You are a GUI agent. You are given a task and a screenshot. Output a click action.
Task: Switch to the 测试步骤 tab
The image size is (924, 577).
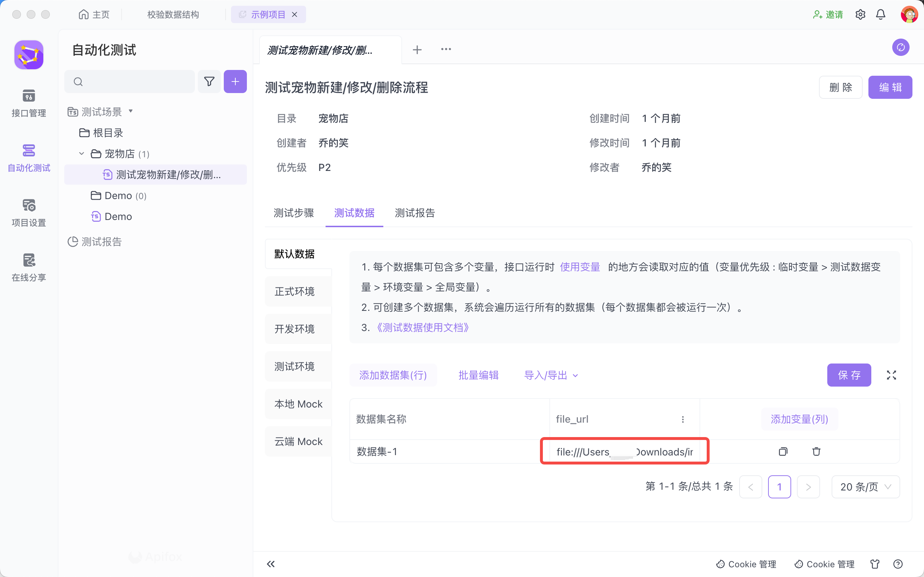pyautogui.click(x=293, y=212)
